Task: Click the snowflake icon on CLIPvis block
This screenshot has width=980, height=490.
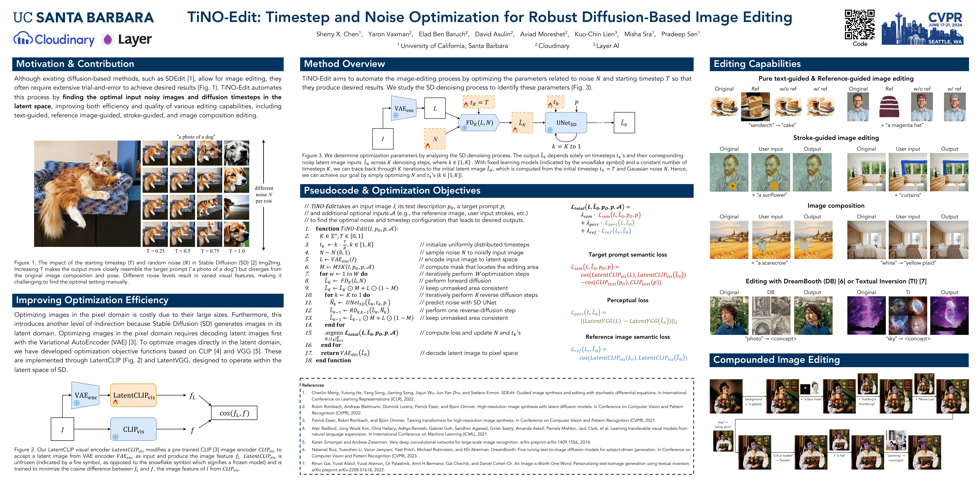Action: [x=115, y=437]
